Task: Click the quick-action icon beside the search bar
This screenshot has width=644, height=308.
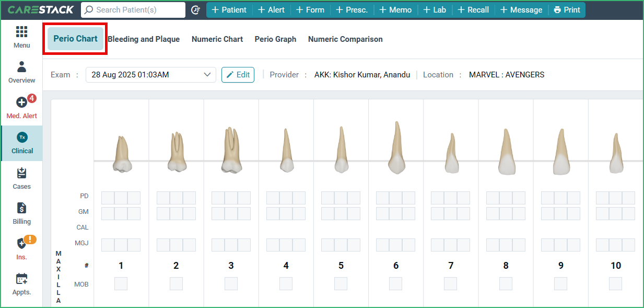Action: click(195, 9)
